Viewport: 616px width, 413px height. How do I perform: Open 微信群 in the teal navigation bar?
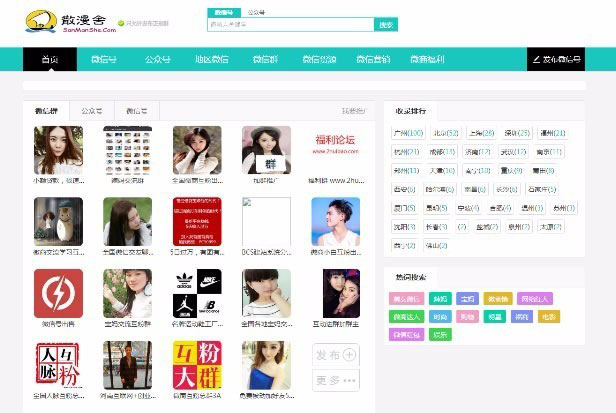click(266, 59)
